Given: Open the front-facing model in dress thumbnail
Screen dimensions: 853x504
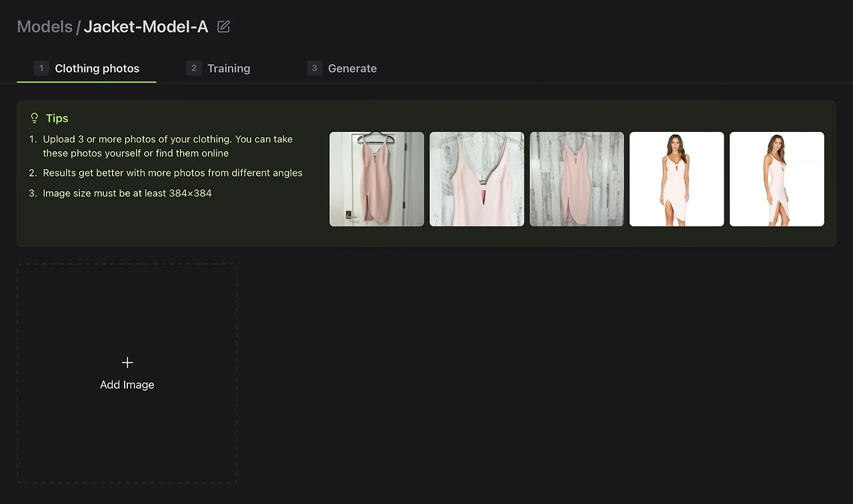Looking at the screenshot, I should click(x=676, y=179).
